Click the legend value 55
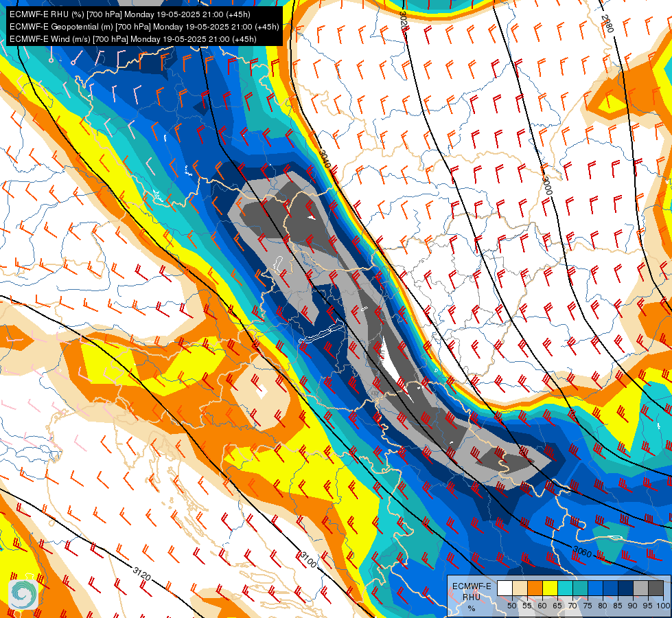Image resolution: width=672 pixels, height=618 pixels. pyautogui.click(x=527, y=606)
